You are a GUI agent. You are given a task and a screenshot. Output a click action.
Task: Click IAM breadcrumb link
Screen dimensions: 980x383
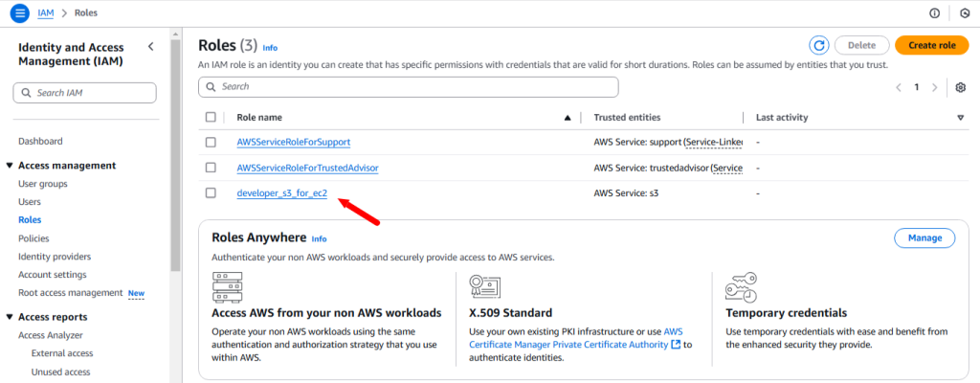[x=46, y=12]
